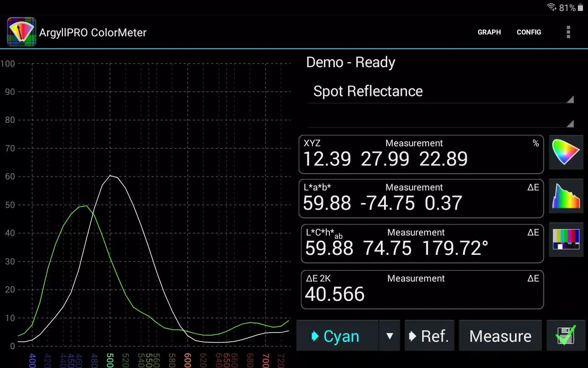
Task: Tap the 600 wavelength axis label
Action: pyautogui.click(x=187, y=360)
